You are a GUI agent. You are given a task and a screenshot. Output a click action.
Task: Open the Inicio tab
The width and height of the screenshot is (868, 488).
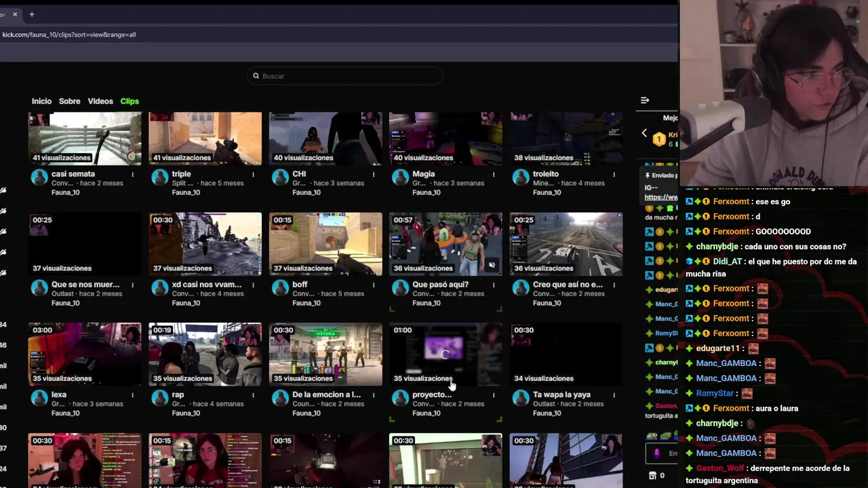point(41,101)
